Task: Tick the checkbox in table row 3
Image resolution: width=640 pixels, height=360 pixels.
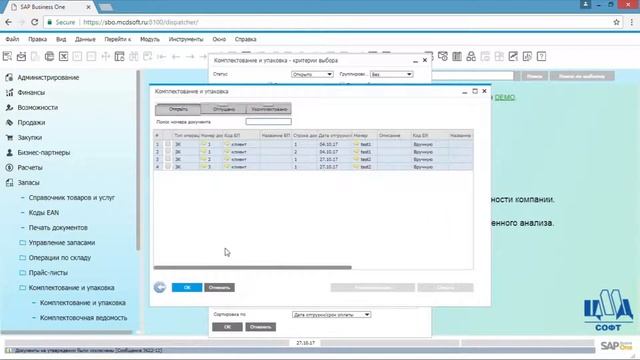Action: pyautogui.click(x=168, y=159)
